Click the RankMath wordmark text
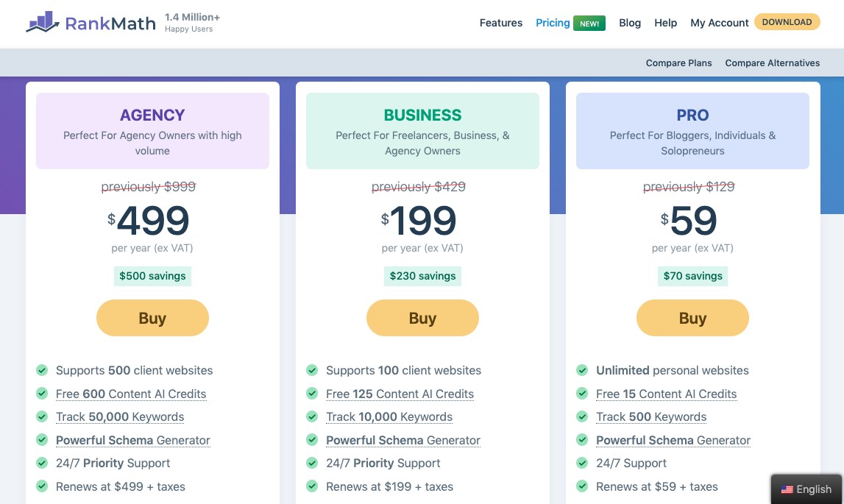The image size is (844, 504). [110, 24]
